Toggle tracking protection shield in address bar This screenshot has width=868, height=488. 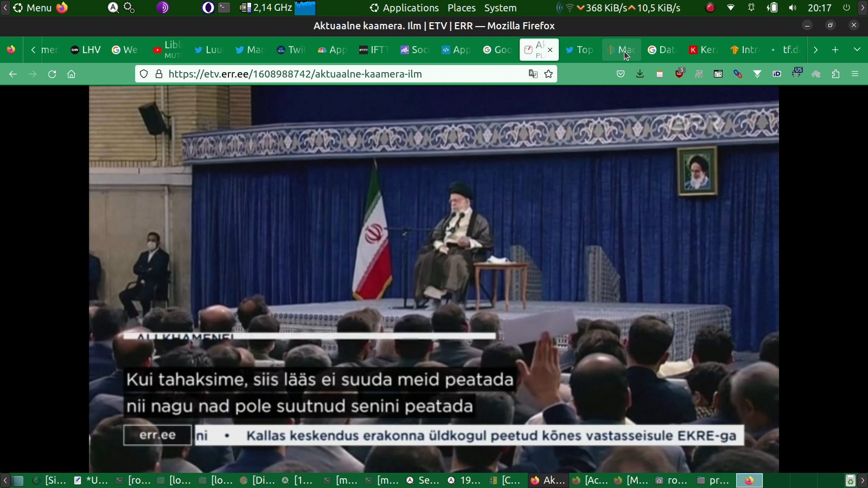144,74
